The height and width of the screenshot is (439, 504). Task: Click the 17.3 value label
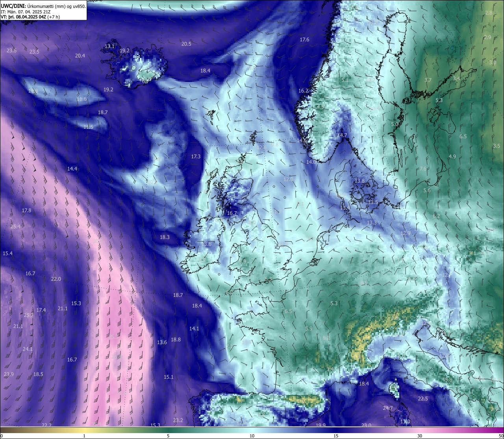[196, 157]
